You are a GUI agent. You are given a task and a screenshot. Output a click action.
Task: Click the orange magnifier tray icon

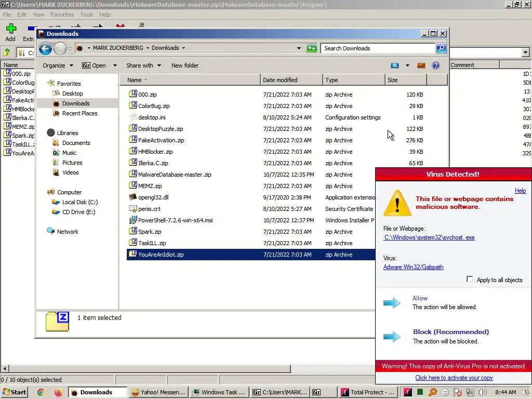point(433,392)
